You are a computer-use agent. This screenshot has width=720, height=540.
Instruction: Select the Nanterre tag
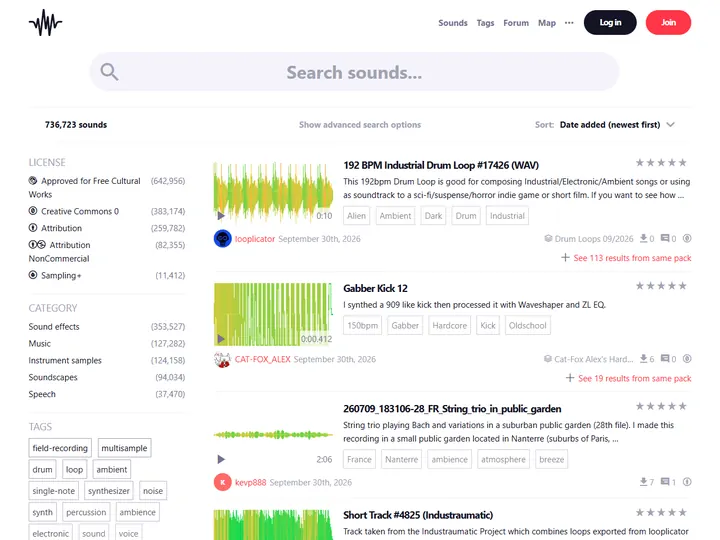click(401, 459)
